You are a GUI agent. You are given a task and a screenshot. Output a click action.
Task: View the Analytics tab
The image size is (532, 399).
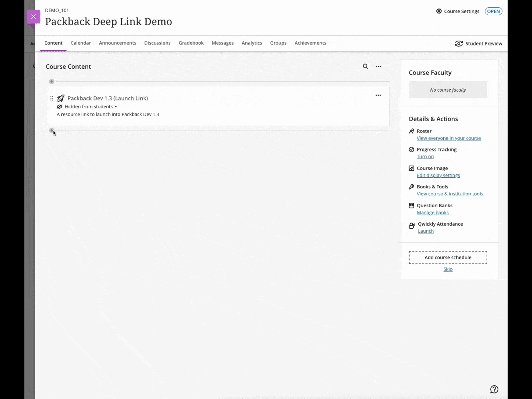pyautogui.click(x=252, y=43)
